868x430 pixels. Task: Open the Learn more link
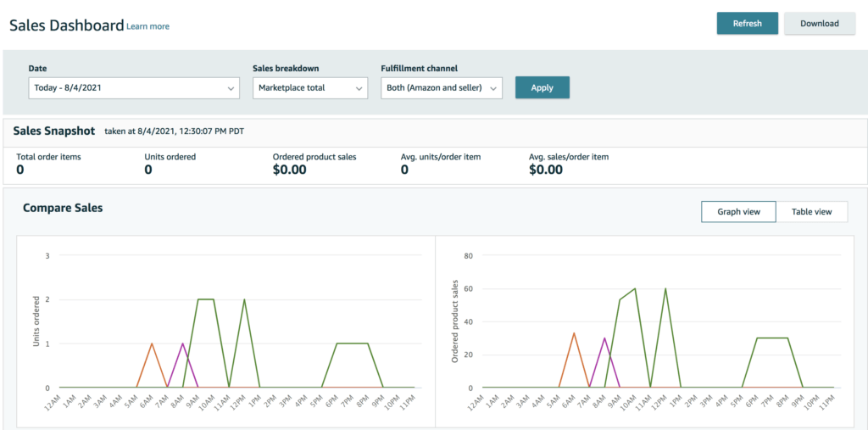point(147,26)
